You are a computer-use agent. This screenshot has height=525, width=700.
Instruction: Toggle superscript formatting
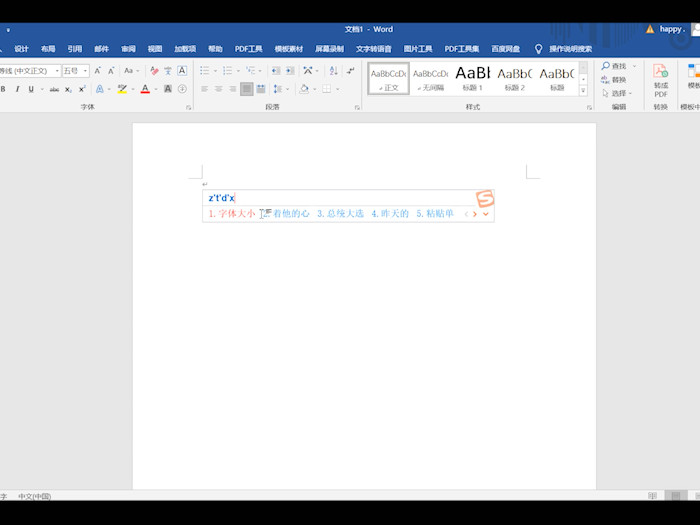[82, 89]
